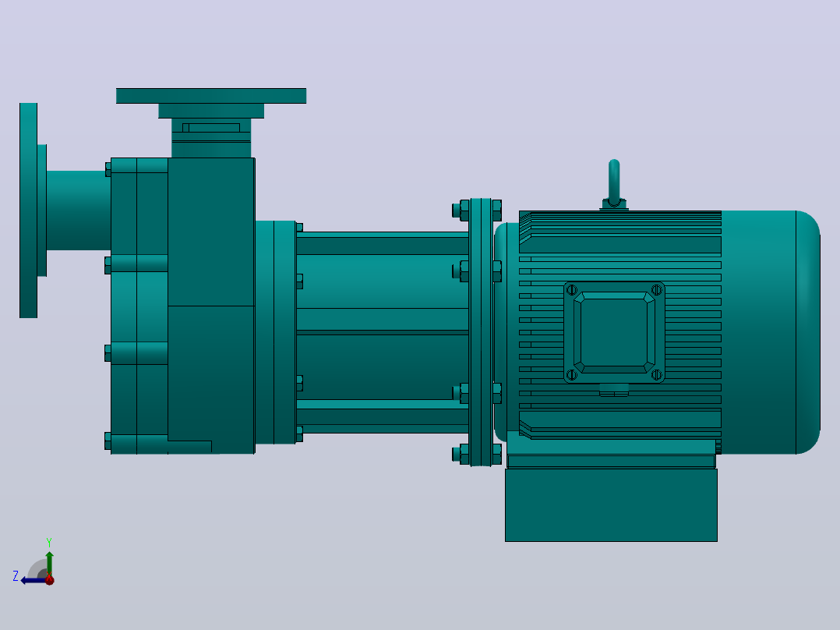
Task: Select the top discharge flange plate of the pump
Action: point(211,96)
